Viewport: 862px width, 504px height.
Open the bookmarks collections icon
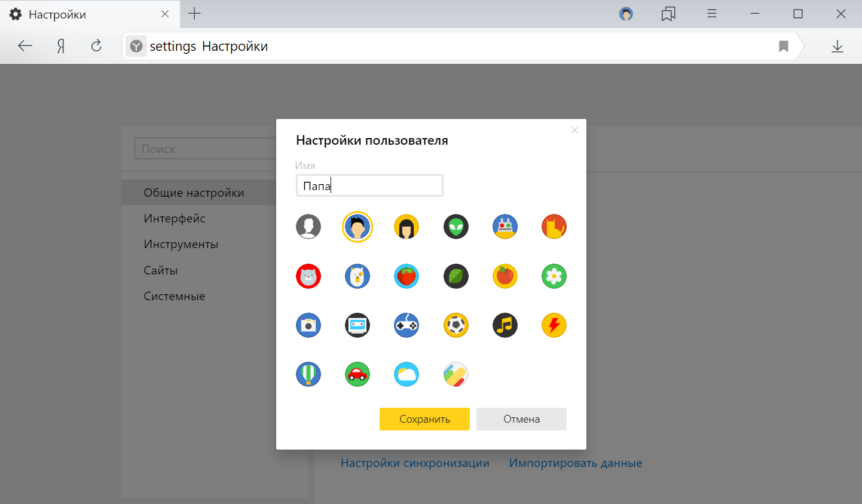[x=668, y=14]
